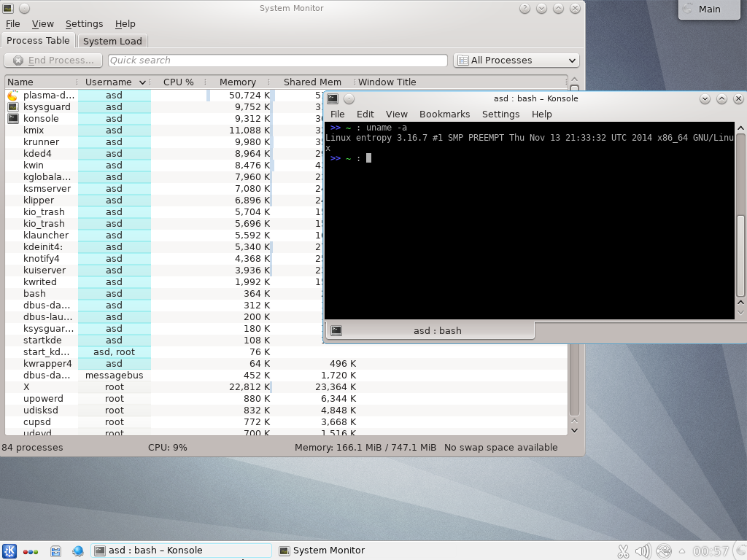Open the KDE Kickoff application launcher
This screenshot has width=747, height=560.
(x=9, y=551)
